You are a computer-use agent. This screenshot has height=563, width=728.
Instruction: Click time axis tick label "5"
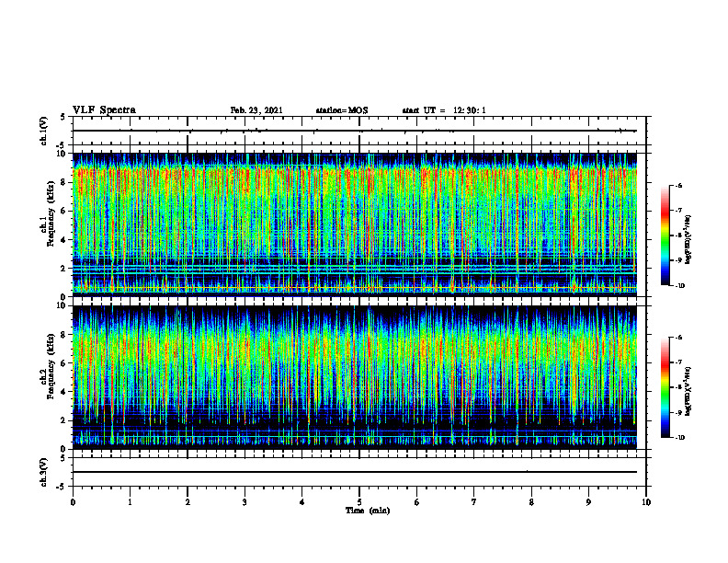[x=359, y=502]
